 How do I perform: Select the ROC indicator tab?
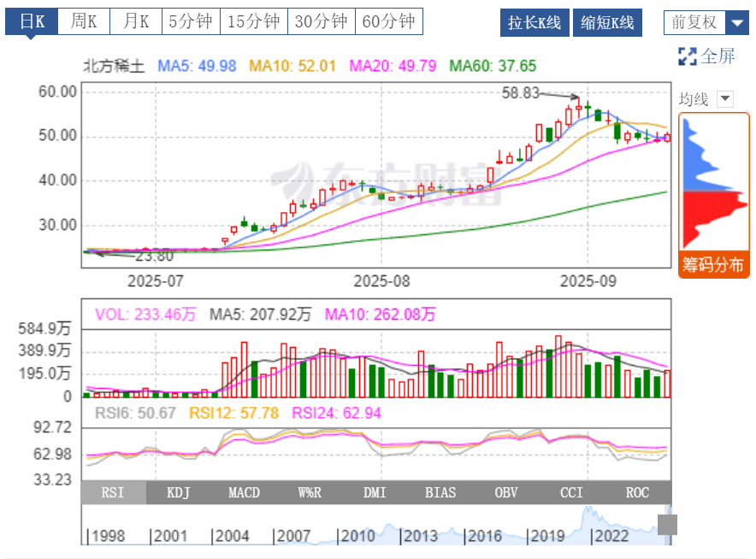tap(637, 492)
